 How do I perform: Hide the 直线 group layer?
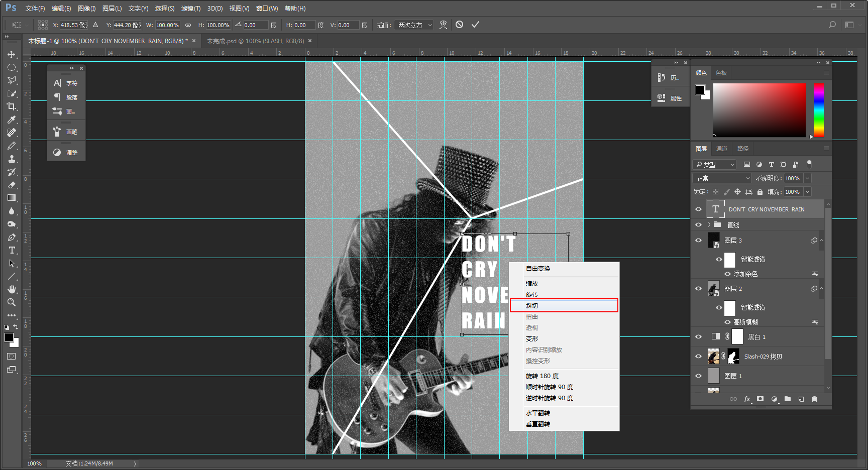pos(698,224)
